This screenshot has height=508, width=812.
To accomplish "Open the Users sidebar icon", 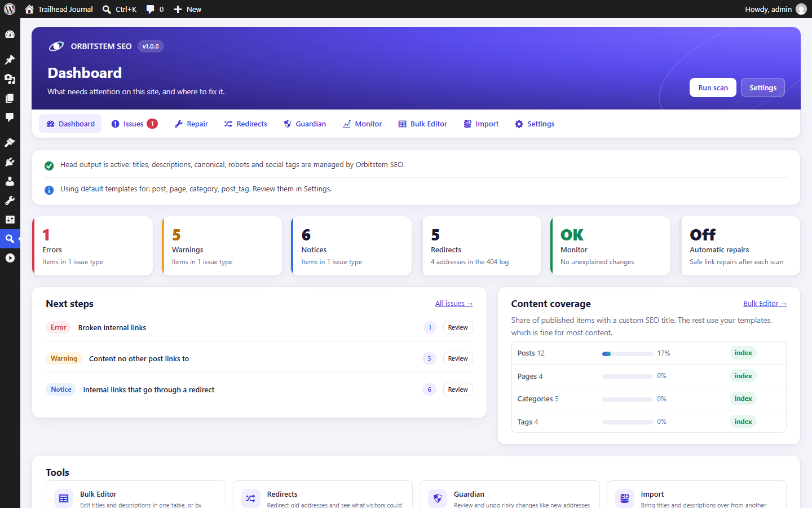I will point(10,181).
